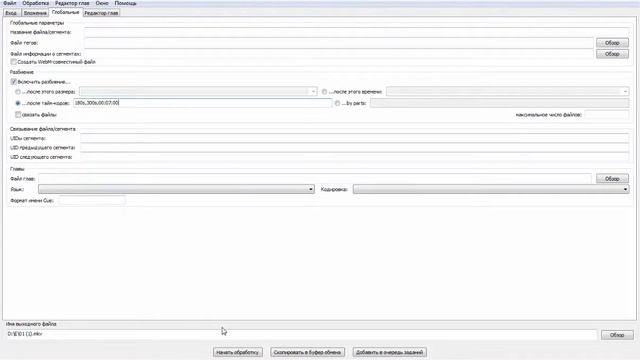This screenshot has height=360, width=640.
Task: Open the chapter encoding dropdown
Action: [491, 189]
